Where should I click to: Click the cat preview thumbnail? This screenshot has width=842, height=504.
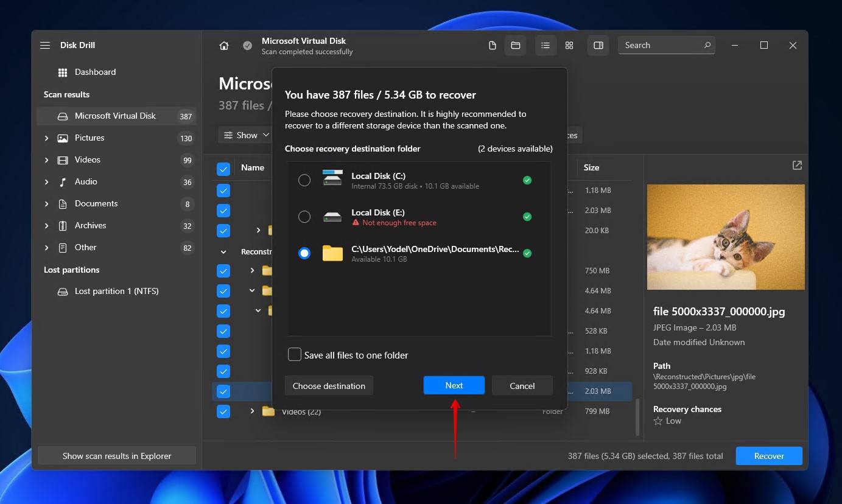[726, 237]
